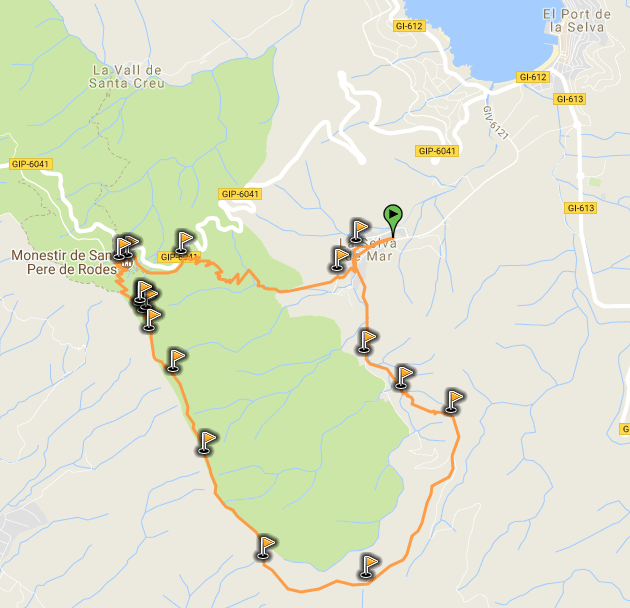Click the flag at the green area's southern tip
The height and width of the screenshot is (608, 630).
(x=265, y=547)
